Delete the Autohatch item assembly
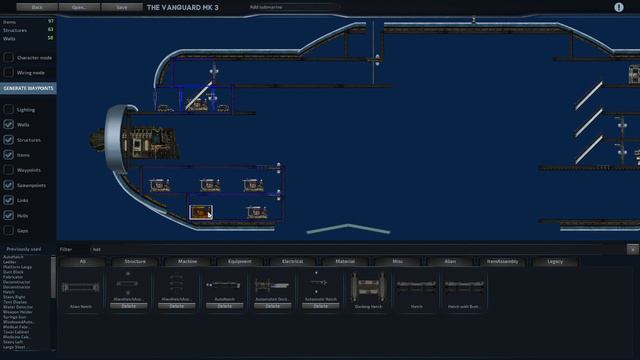Image resolution: width=640 pixels, height=360 pixels. [x=224, y=306]
